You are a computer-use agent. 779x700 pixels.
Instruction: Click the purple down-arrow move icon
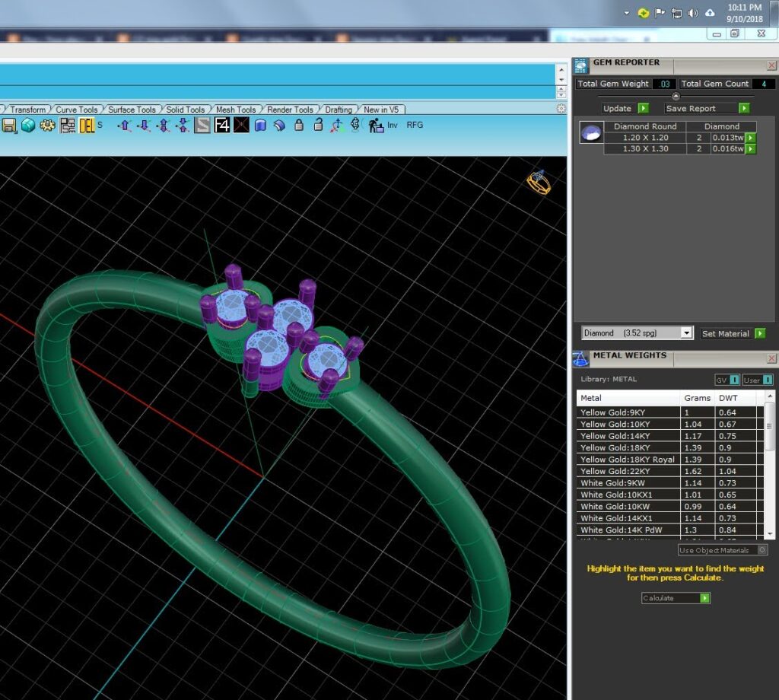pos(144,126)
